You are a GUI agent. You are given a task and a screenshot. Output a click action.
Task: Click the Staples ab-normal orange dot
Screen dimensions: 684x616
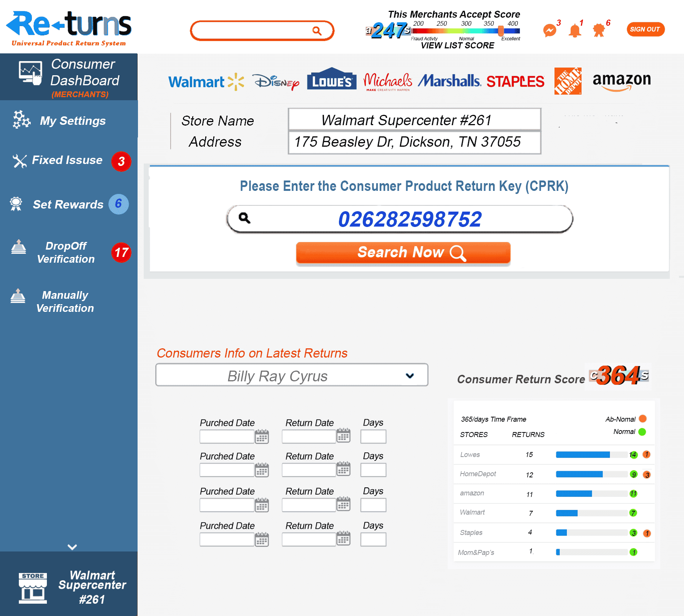(x=647, y=533)
